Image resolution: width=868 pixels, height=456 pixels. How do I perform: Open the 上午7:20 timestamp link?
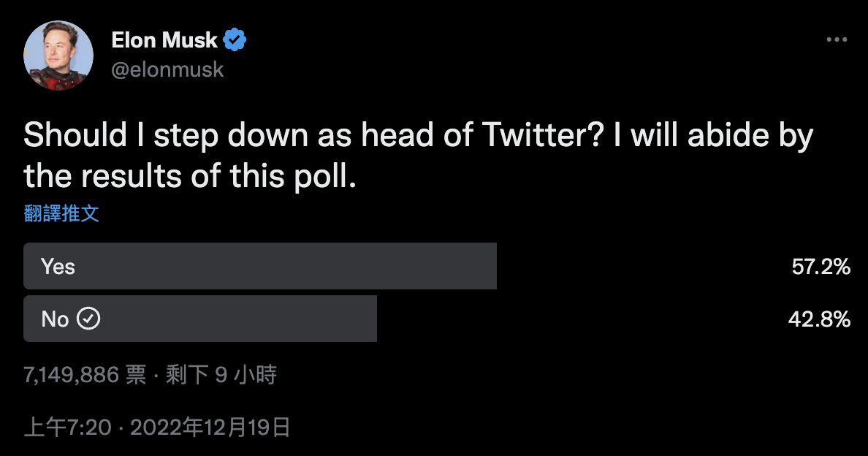tap(68, 427)
